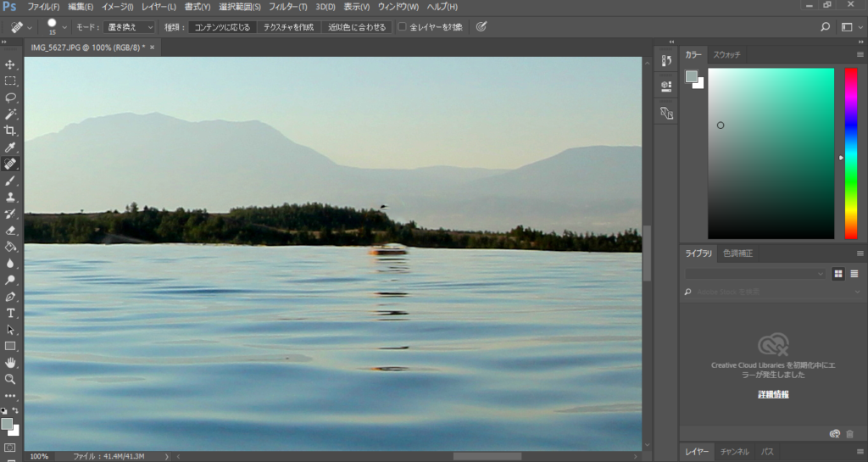The width and height of the screenshot is (868, 462).
Task: Select the Lasso tool
Action: pyautogui.click(x=10, y=97)
